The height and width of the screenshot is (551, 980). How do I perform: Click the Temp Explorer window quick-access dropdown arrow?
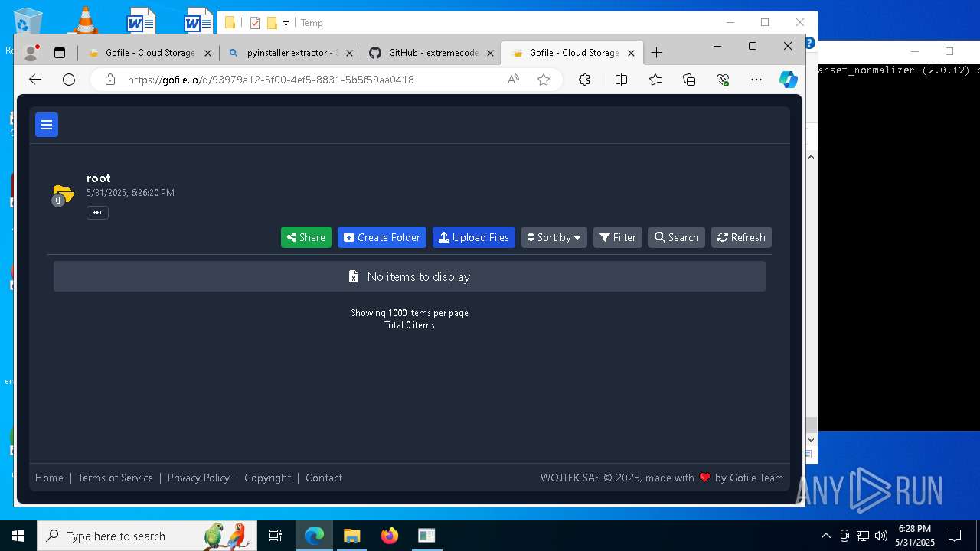pyautogui.click(x=286, y=23)
